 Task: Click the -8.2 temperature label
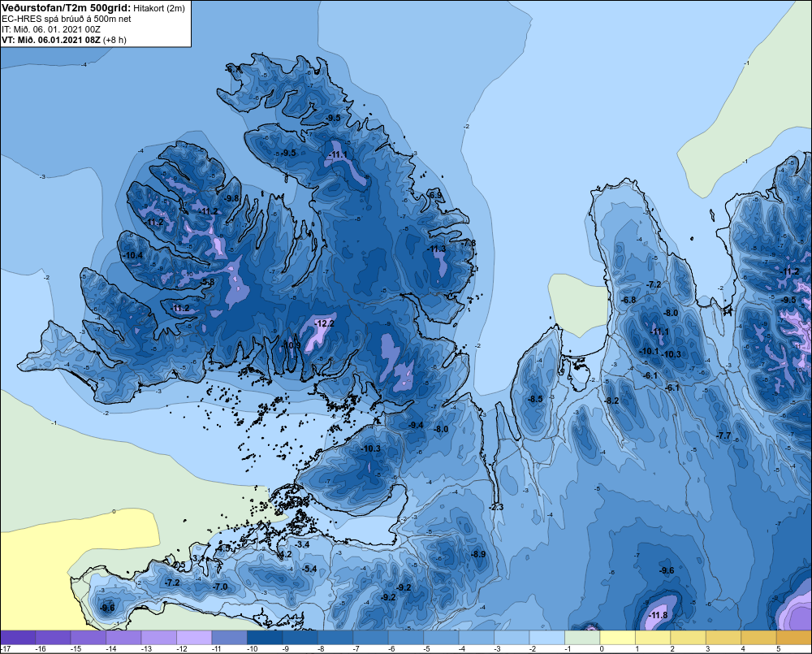611,401
